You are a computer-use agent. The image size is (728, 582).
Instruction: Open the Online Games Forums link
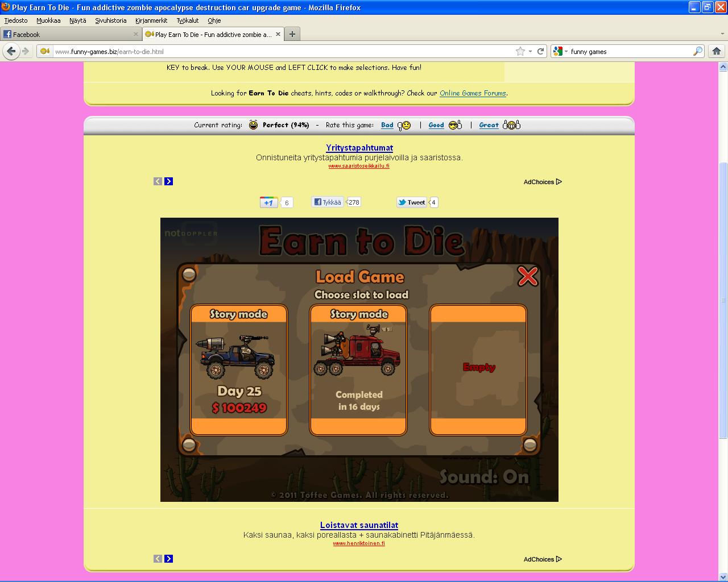click(x=473, y=93)
